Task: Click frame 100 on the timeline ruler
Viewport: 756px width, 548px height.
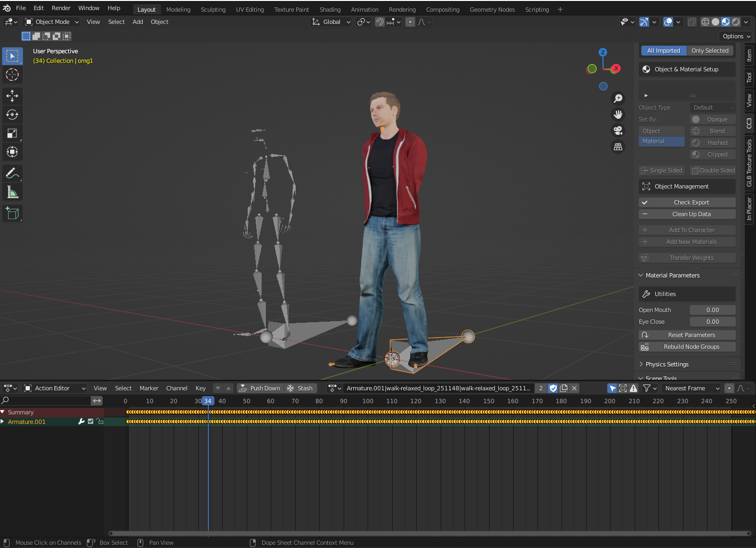Action: pyautogui.click(x=368, y=401)
